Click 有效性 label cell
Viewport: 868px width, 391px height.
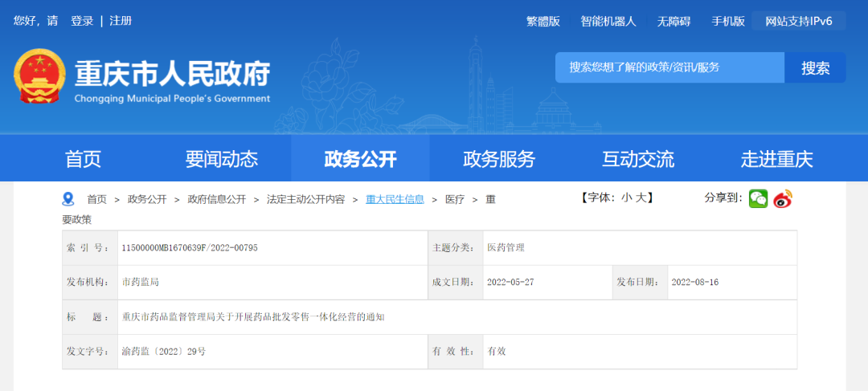(455, 351)
